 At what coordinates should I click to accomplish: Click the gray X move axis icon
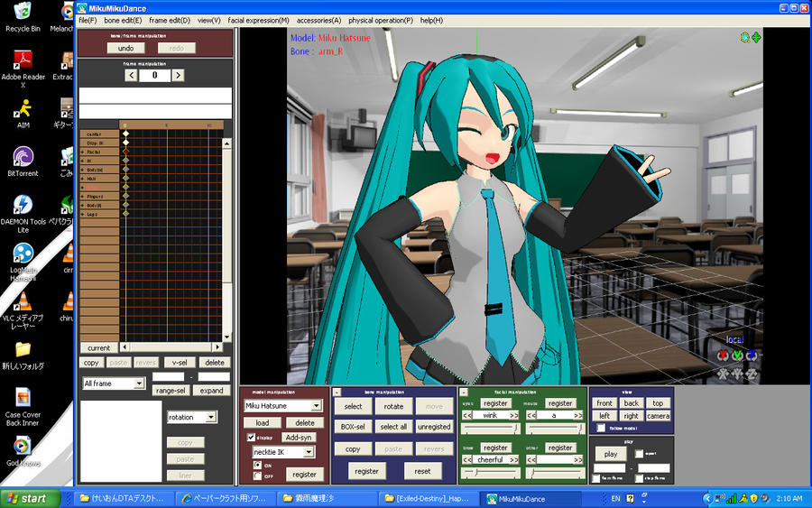click(x=723, y=374)
